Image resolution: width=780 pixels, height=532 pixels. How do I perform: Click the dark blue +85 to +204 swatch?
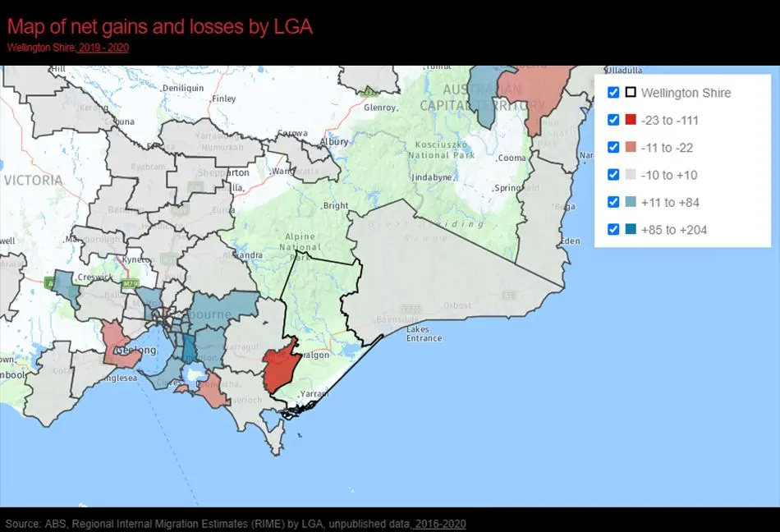(x=631, y=229)
